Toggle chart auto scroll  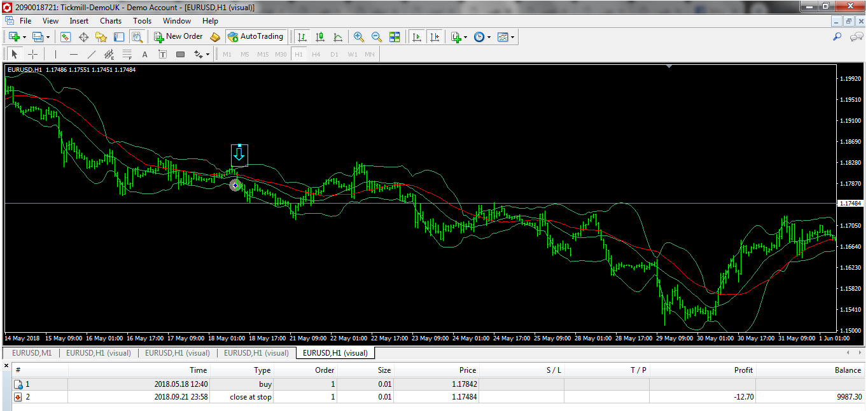417,37
